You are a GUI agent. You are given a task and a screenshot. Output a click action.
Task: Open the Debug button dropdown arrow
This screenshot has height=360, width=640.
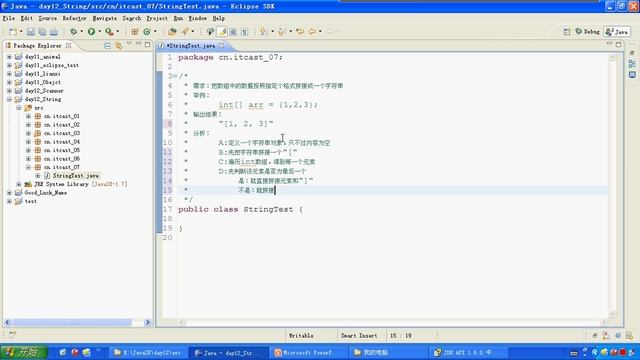81,31
